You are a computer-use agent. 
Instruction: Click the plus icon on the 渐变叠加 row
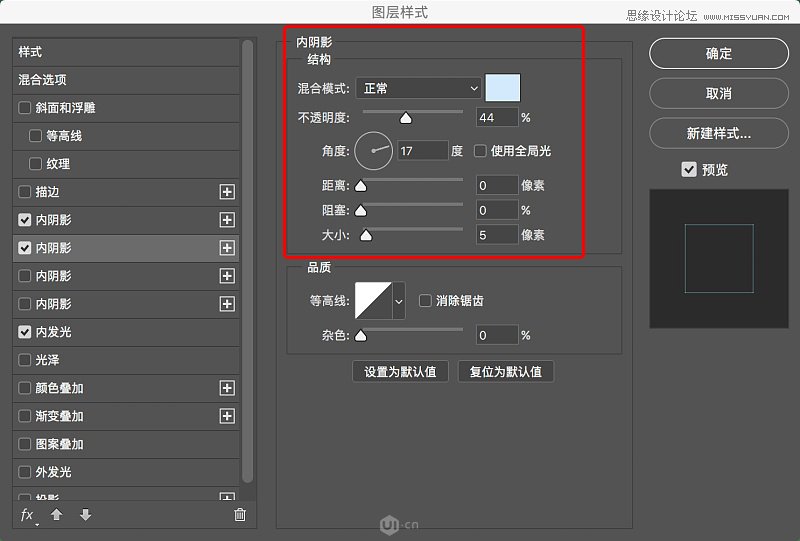click(227, 416)
